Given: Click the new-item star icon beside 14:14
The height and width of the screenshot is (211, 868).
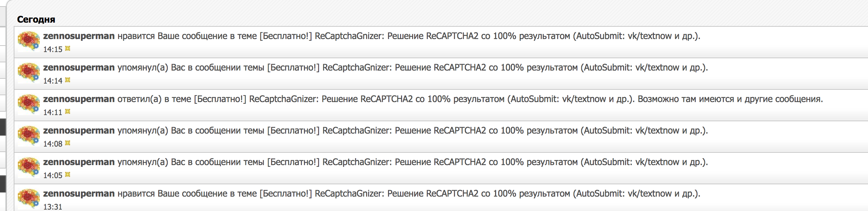Looking at the screenshot, I should [68, 80].
